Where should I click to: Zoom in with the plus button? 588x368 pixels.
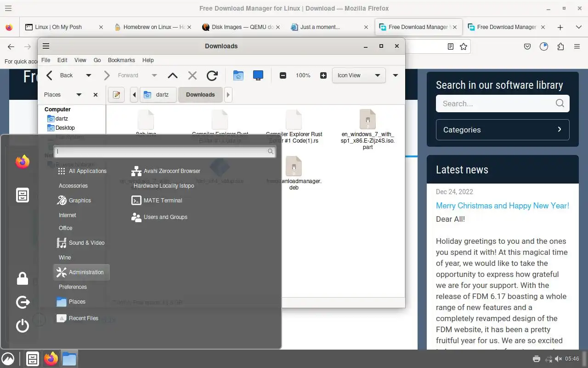click(323, 75)
